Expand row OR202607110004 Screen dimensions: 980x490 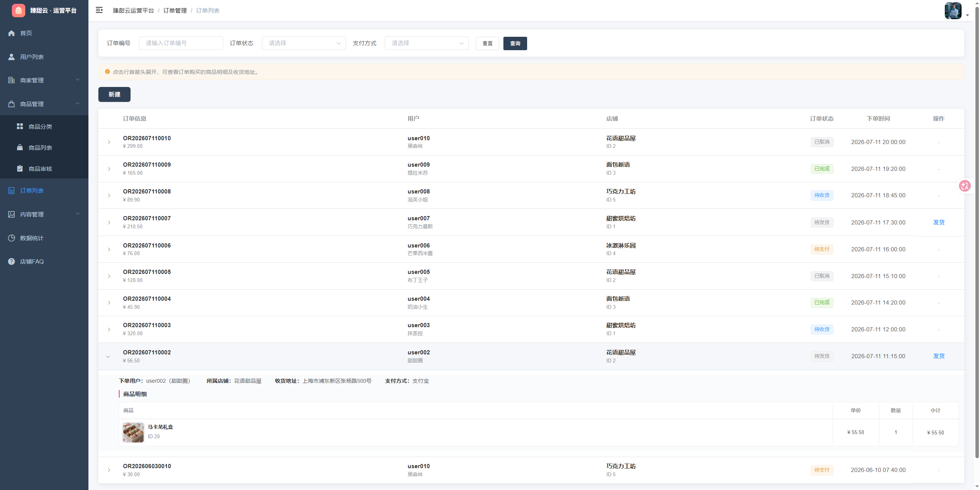coord(109,303)
